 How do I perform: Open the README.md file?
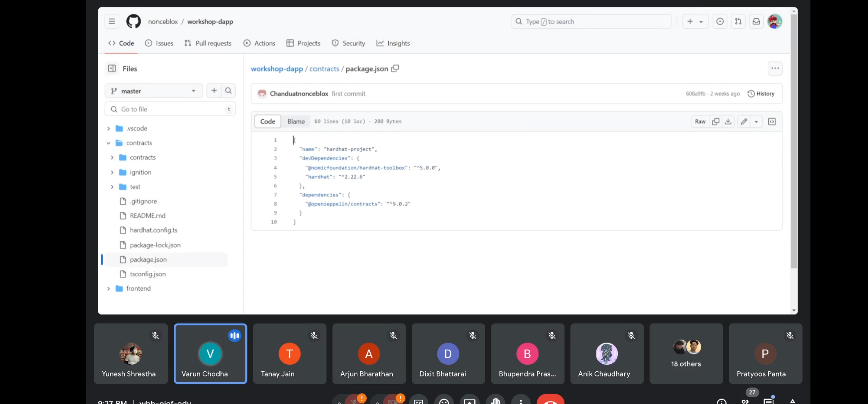pyautogui.click(x=147, y=216)
